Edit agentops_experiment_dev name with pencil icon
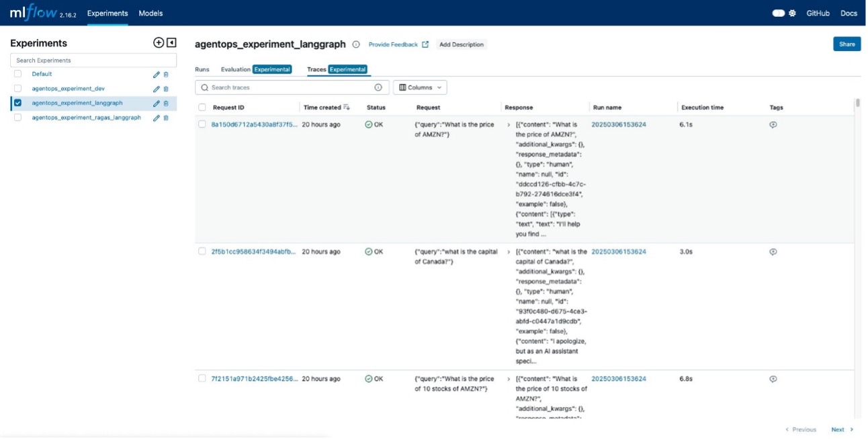 click(157, 89)
